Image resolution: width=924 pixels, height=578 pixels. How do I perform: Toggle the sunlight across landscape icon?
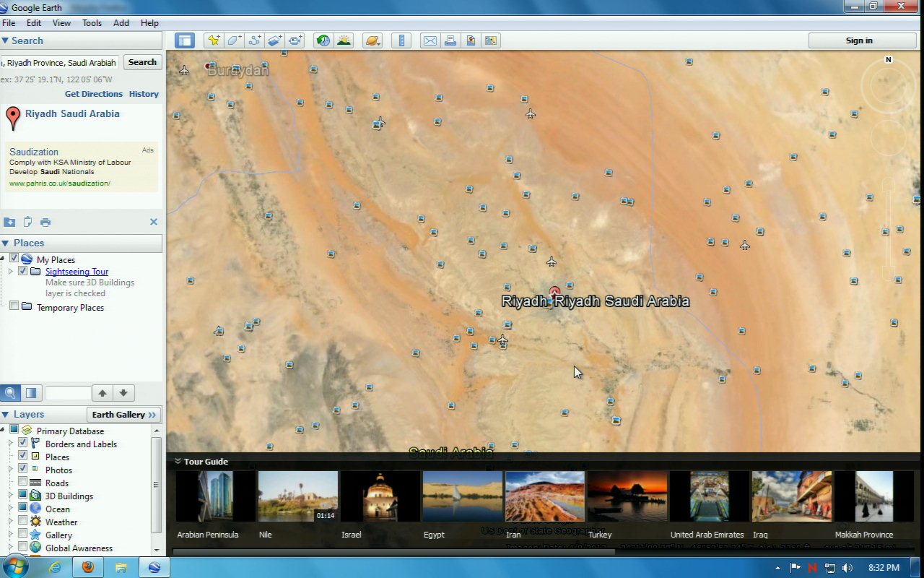(x=344, y=40)
